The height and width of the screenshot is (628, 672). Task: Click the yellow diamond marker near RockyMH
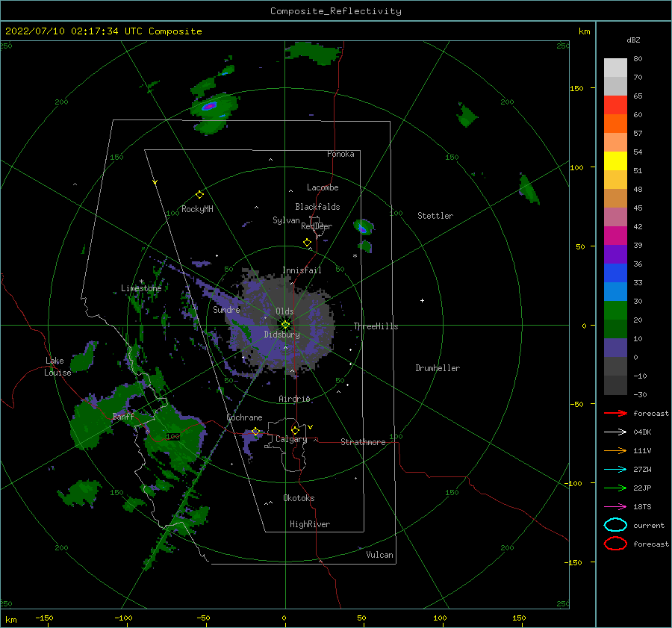point(199,195)
